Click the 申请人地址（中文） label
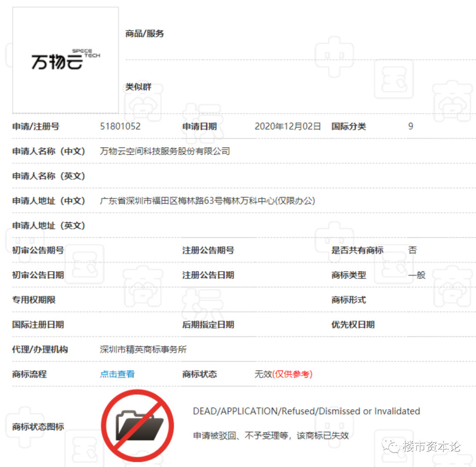Screen dimensions: 476x467 [48, 201]
